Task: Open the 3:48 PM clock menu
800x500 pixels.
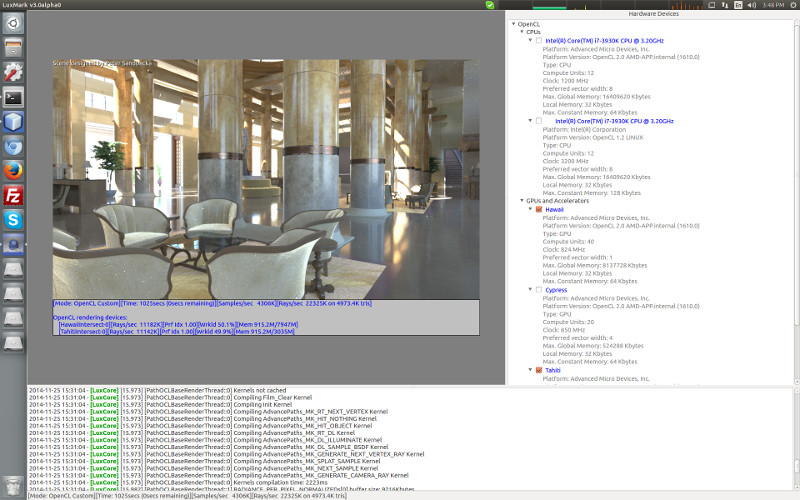Action: [773, 5]
